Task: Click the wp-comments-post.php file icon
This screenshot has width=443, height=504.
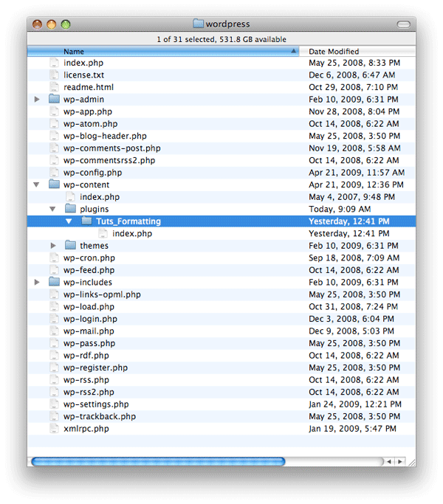Action: point(55,148)
